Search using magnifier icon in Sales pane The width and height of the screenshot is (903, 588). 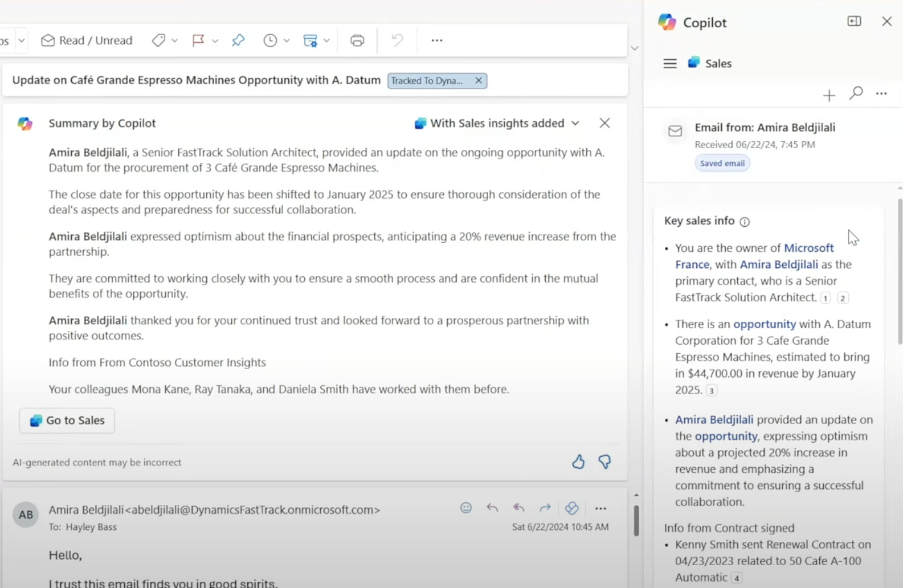click(856, 93)
